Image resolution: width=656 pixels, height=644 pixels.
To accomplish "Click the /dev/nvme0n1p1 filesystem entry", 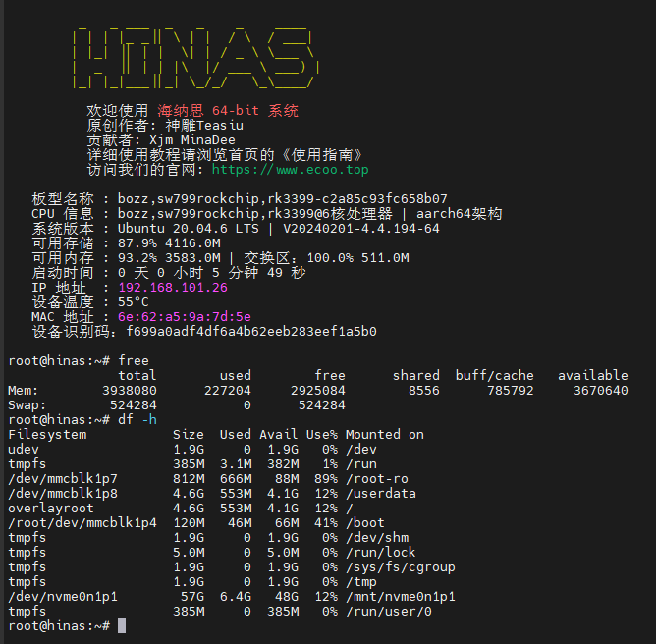I will pos(63,596).
